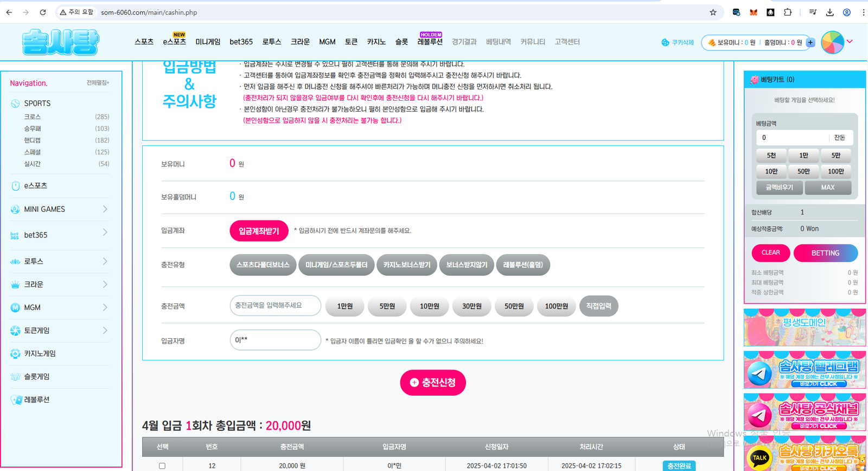Image resolution: width=868 pixels, height=471 pixels.
Task: Check the checkbox for deposit row 12
Action: 162,466
